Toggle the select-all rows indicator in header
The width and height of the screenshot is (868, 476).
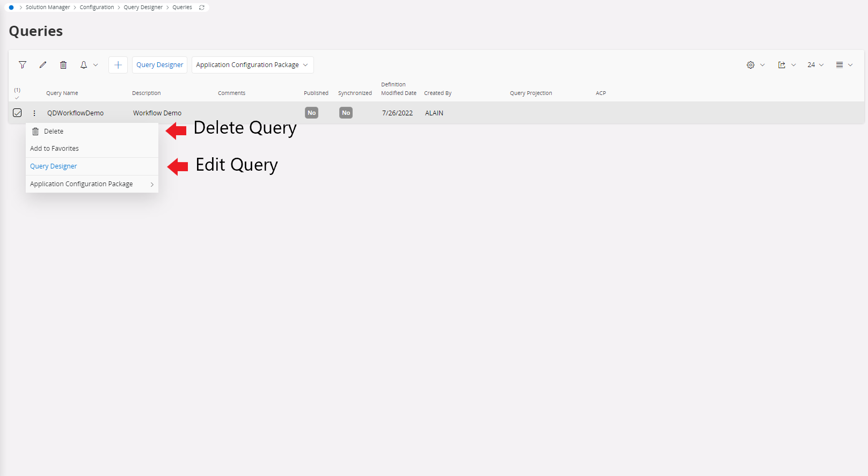coord(17,93)
